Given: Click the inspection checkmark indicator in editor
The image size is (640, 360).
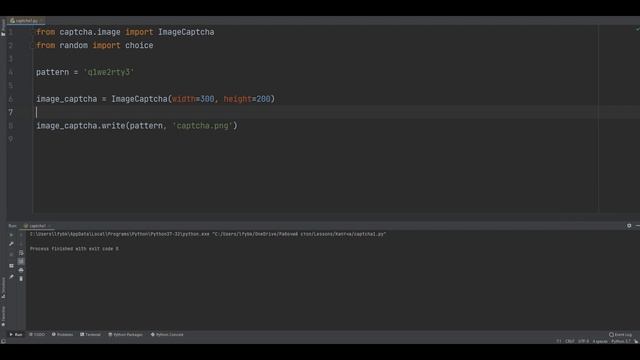Looking at the screenshot, I should (x=637, y=29).
